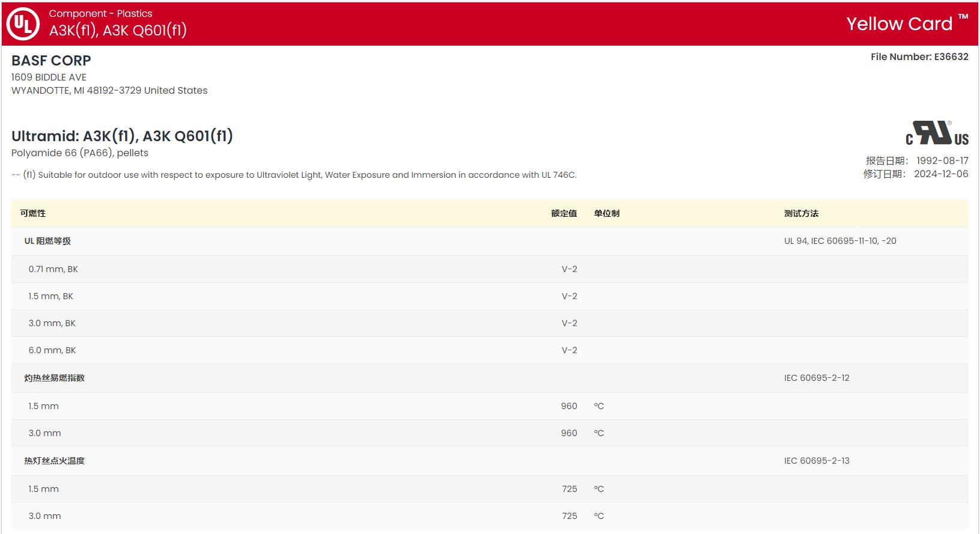
Task: Click the 'IEC 60695-2-13' test method
Action: click(x=817, y=461)
